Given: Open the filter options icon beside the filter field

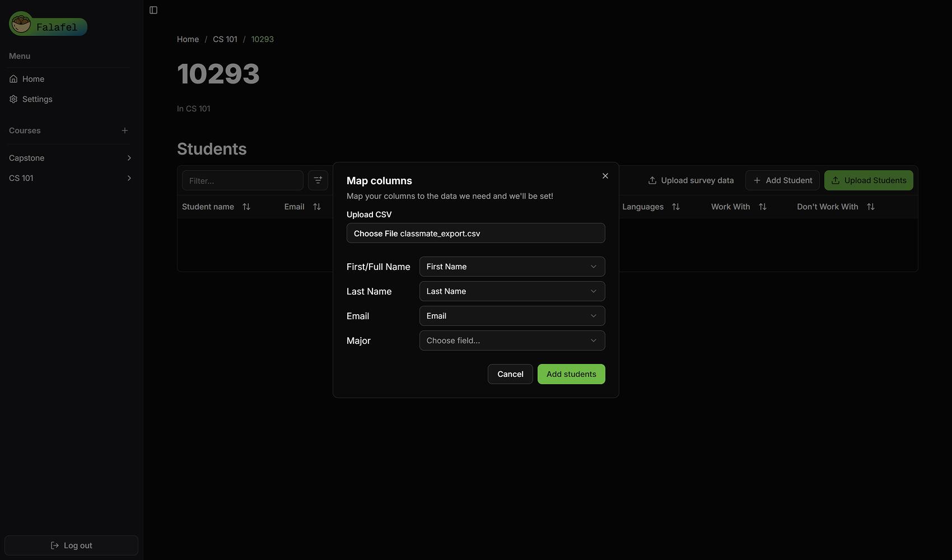Looking at the screenshot, I should pyautogui.click(x=318, y=180).
